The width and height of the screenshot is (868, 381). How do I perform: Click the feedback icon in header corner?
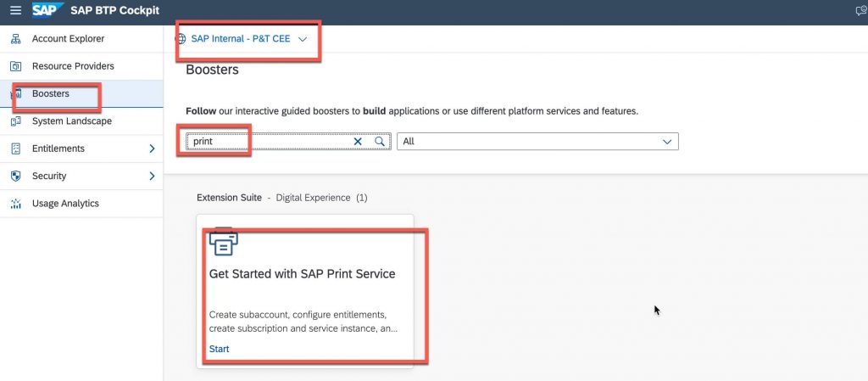click(x=861, y=10)
